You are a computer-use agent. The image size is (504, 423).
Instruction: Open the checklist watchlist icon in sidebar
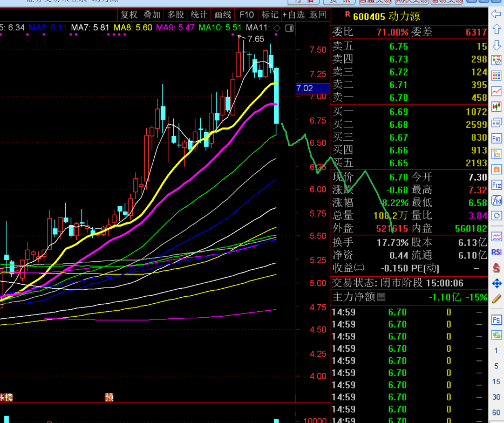click(496, 60)
